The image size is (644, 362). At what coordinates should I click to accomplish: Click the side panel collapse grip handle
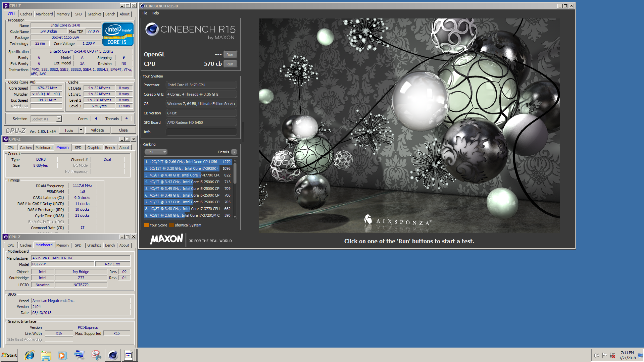pos(243,133)
